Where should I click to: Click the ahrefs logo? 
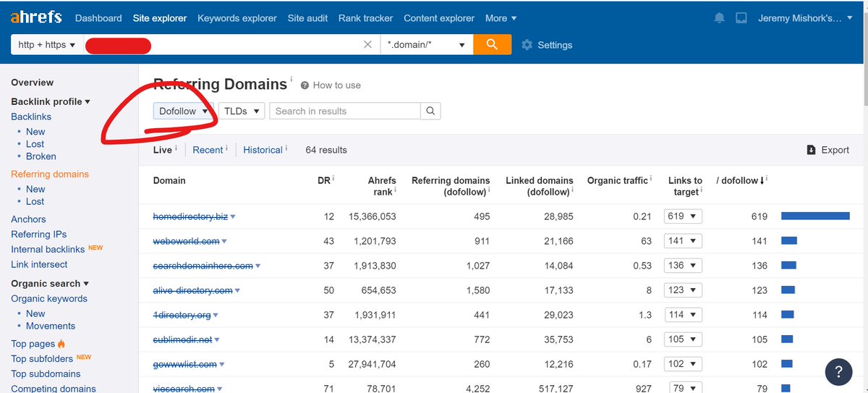coord(36,17)
